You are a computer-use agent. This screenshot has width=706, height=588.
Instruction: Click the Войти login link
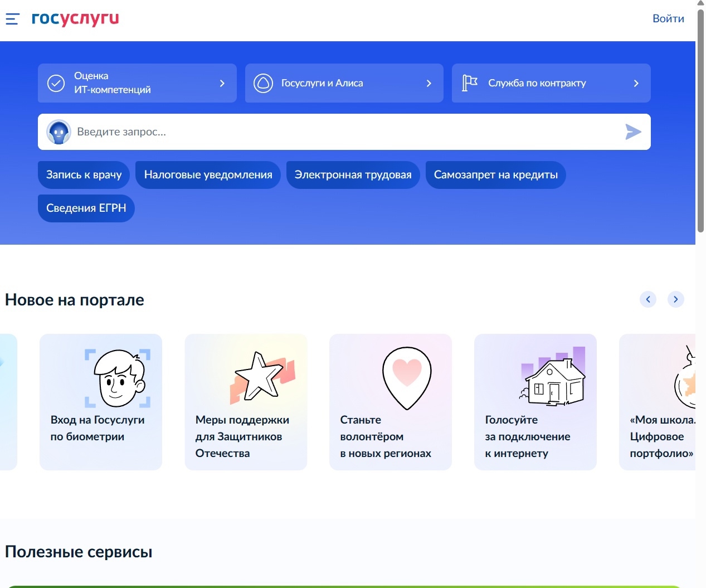tap(668, 18)
